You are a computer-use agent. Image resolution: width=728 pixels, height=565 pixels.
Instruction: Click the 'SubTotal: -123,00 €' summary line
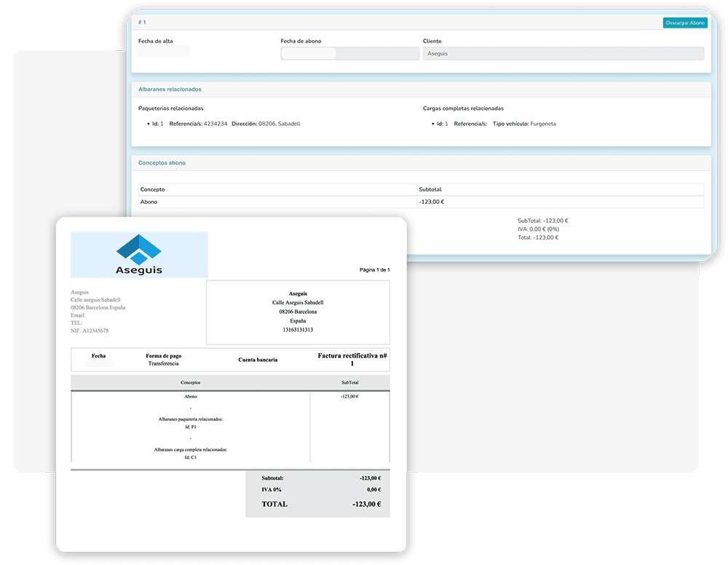543,221
